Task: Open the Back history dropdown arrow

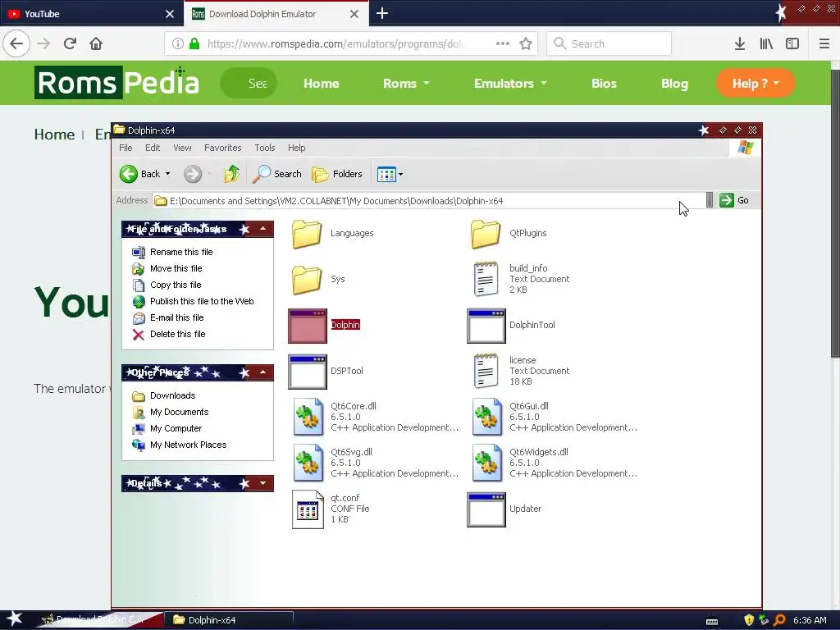Action: click(167, 174)
